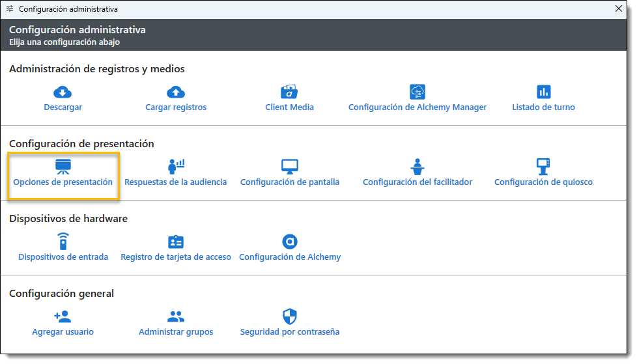
Task: Click the Seguridad por contraseña shield icon
Action: pos(289,316)
